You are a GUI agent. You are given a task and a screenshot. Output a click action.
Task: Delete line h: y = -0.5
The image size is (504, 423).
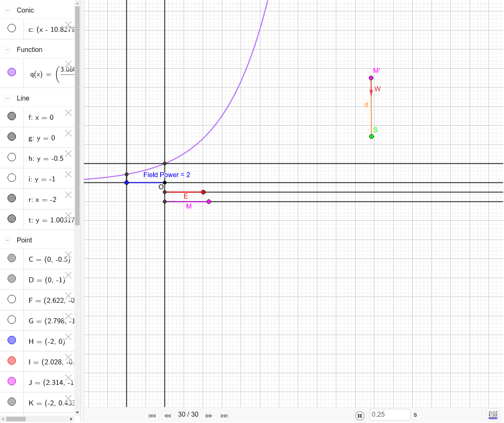[68, 154]
